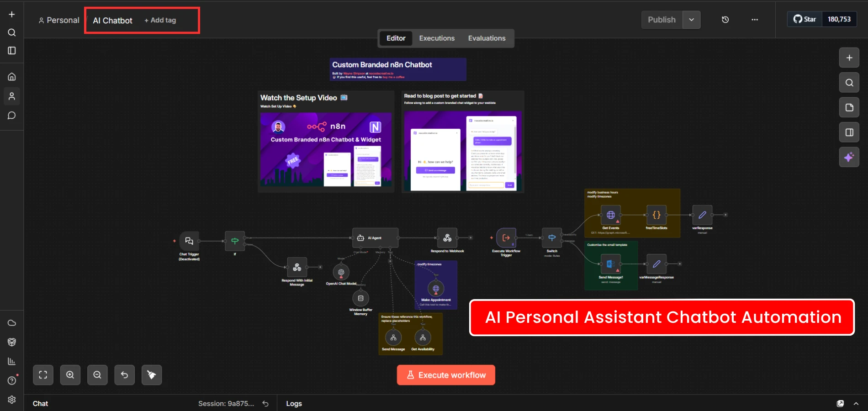This screenshot has width=868, height=411.
Task: Click the tidy up nodes icon
Action: [x=152, y=375]
